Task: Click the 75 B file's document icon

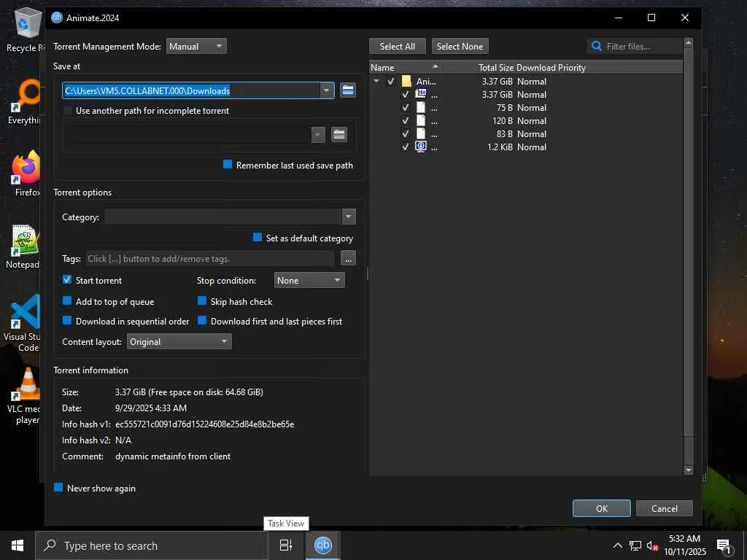Action: point(421,107)
